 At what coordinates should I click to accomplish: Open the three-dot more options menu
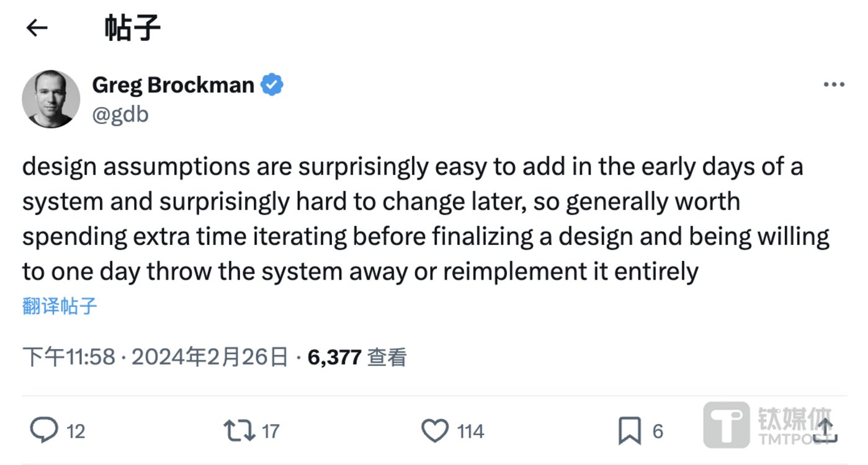pyautogui.click(x=834, y=85)
